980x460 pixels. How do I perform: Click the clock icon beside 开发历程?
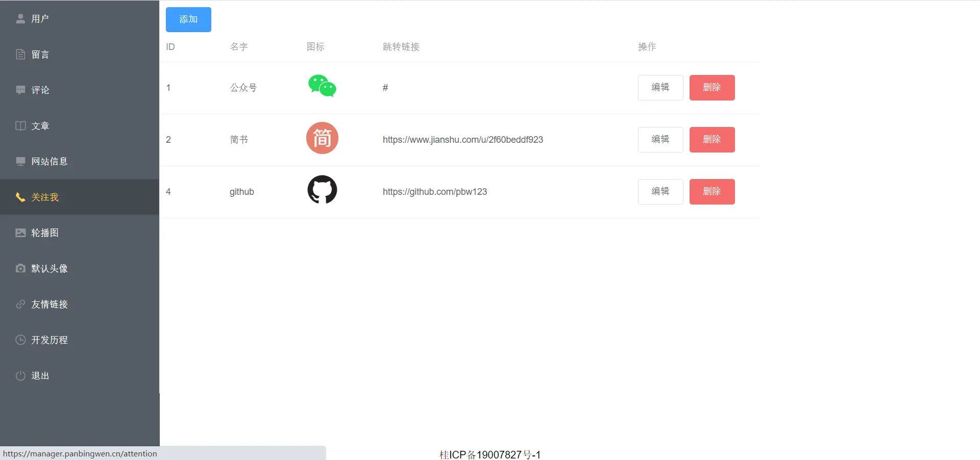20,340
